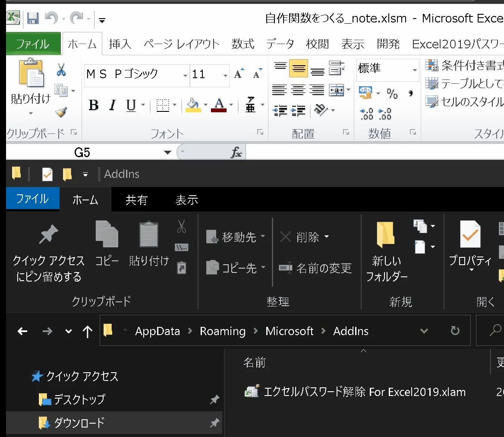The width and height of the screenshot is (504, 437).
Task: Go back in Explorer navigation
Action: pos(22,331)
